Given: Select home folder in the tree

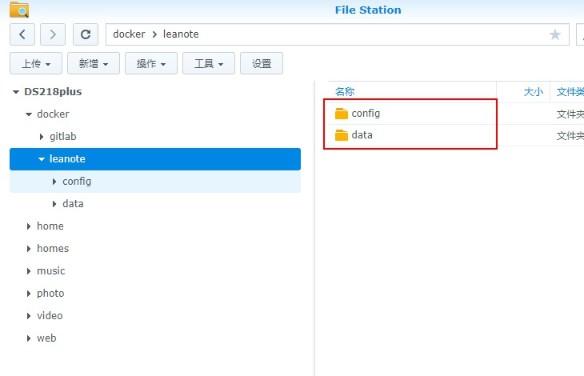Looking at the screenshot, I should coord(50,226).
